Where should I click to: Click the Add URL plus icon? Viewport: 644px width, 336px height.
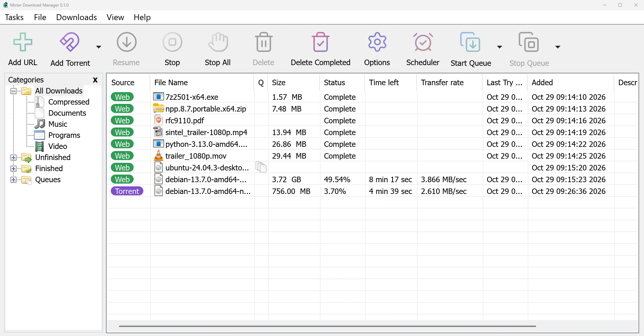[23, 42]
